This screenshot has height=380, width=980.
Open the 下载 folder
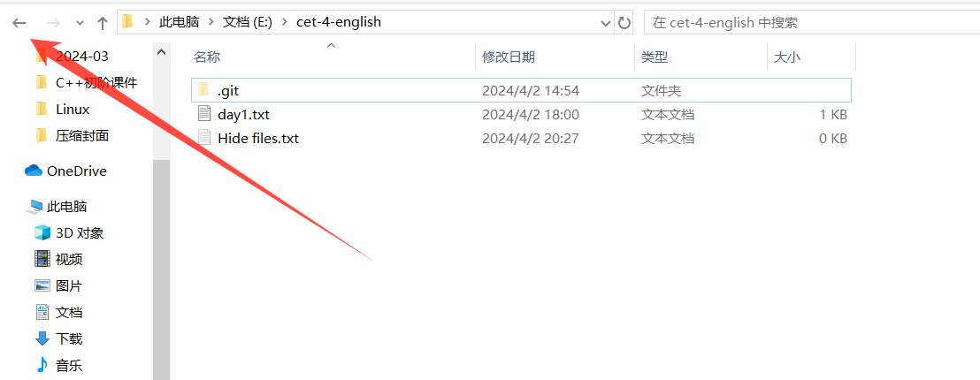[69, 339]
